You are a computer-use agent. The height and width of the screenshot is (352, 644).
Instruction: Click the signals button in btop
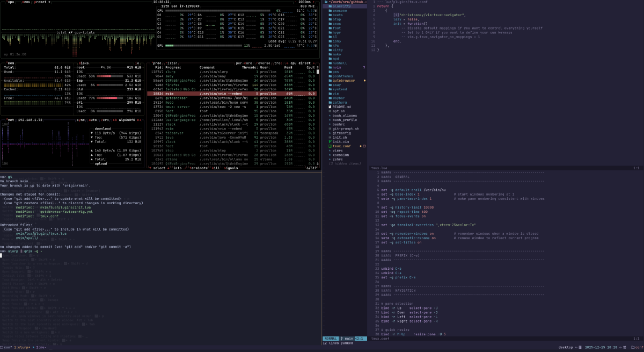tap(230, 168)
